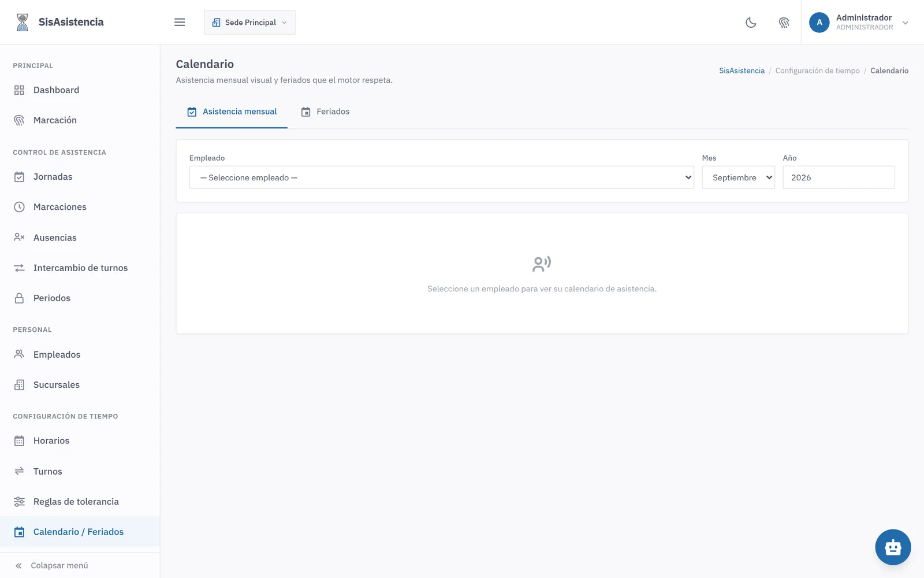Click the Calendario page heading
Viewport: 924px width, 578px height.
pyautogui.click(x=205, y=64)
